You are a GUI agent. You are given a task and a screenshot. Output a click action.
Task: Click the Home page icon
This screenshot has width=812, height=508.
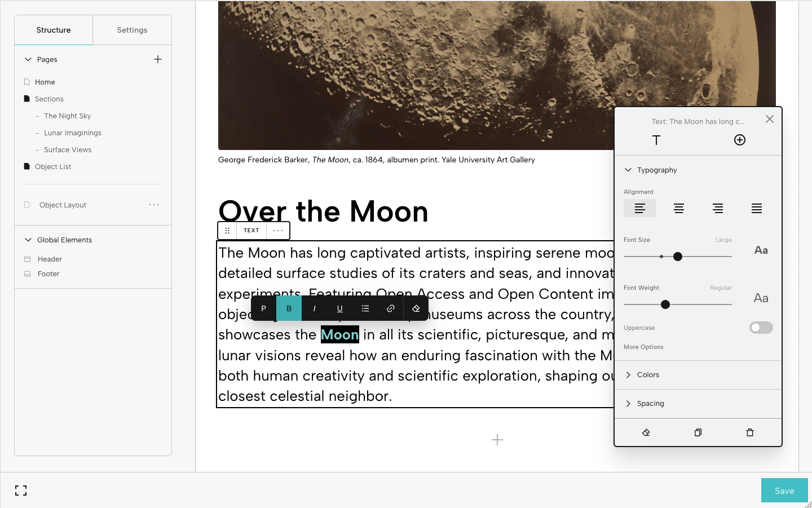click(27, 82)
